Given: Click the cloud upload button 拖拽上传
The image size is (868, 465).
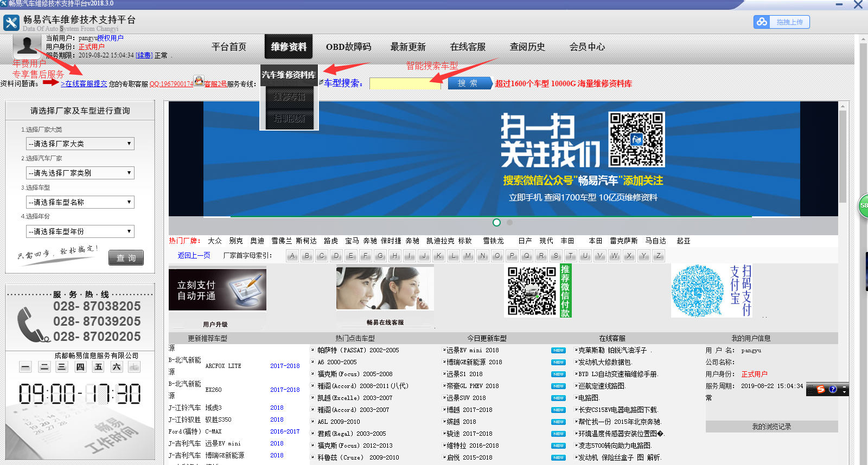Looking at the screenshot, I should pyautogui.click(x=781, y=22).
